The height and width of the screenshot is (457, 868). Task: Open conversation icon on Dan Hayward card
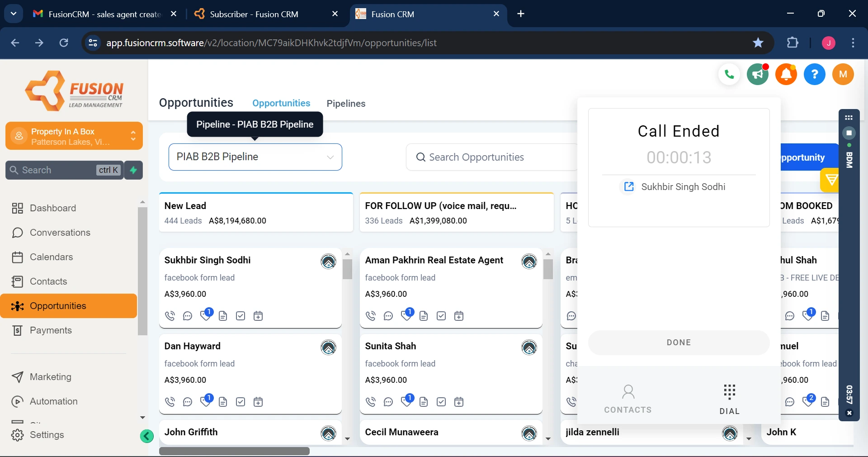tap(188, 402)
